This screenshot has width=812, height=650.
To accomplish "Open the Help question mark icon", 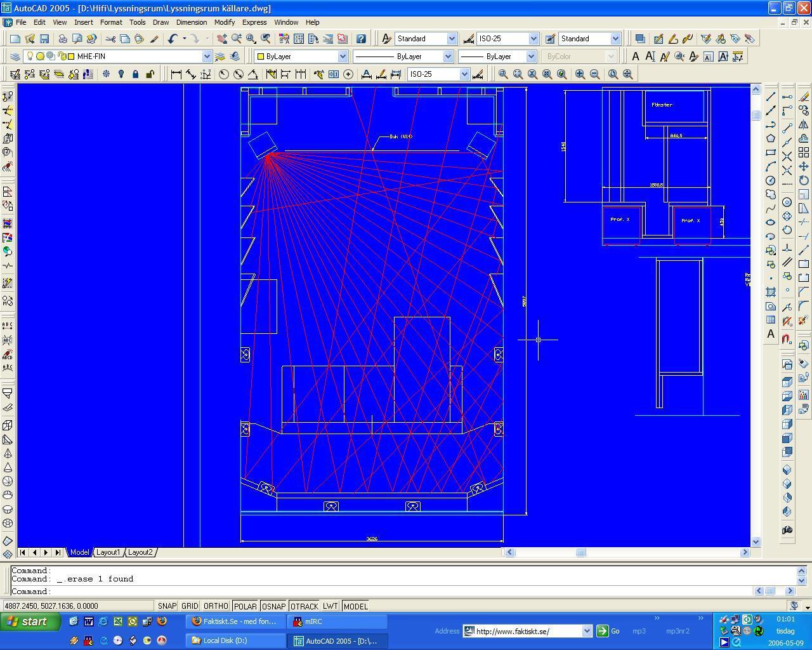I will click(361, 39).
